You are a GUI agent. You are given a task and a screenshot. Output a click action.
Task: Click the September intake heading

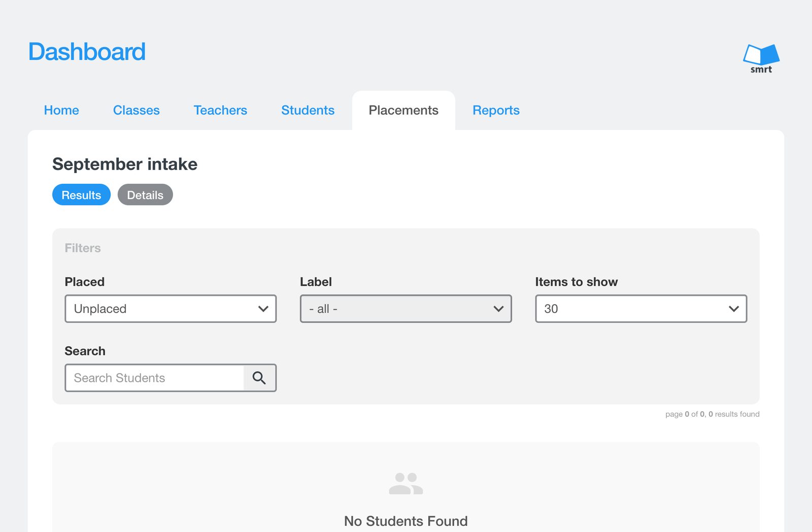[125, 164]
